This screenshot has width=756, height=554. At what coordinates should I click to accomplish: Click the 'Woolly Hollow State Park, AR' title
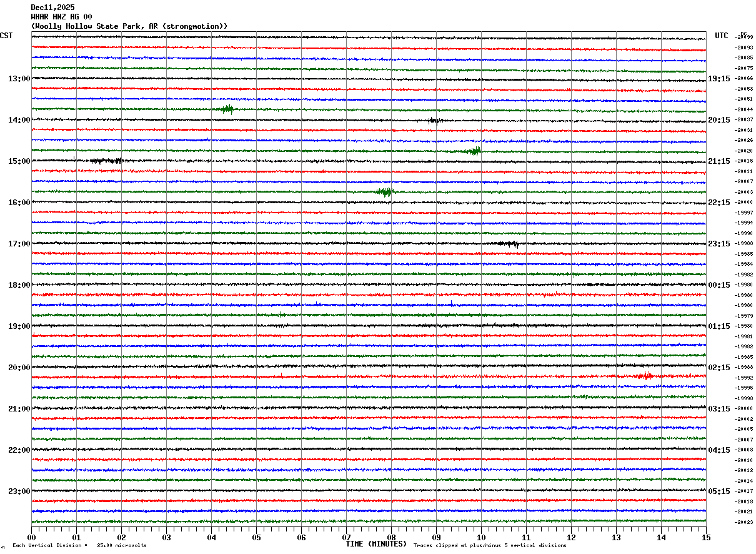click(129, 26)
